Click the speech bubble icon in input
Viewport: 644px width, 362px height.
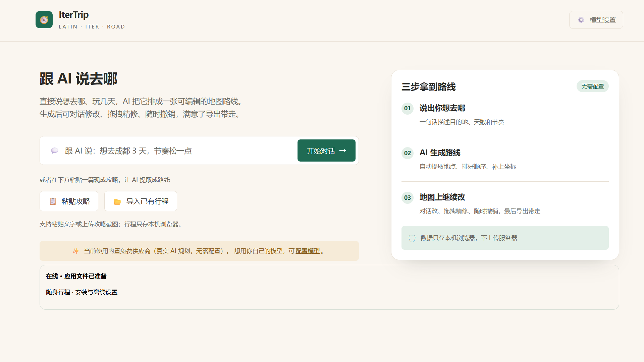[x=54, y=150]
